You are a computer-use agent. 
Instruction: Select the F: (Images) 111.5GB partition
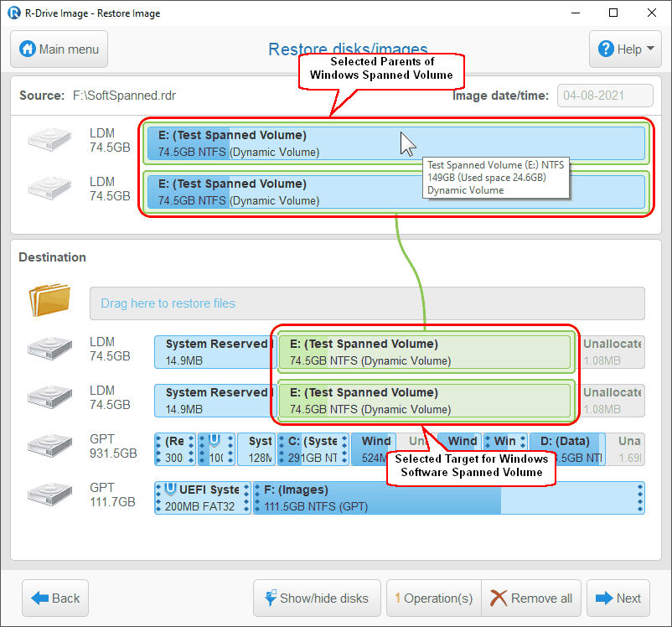coord(449,497)
